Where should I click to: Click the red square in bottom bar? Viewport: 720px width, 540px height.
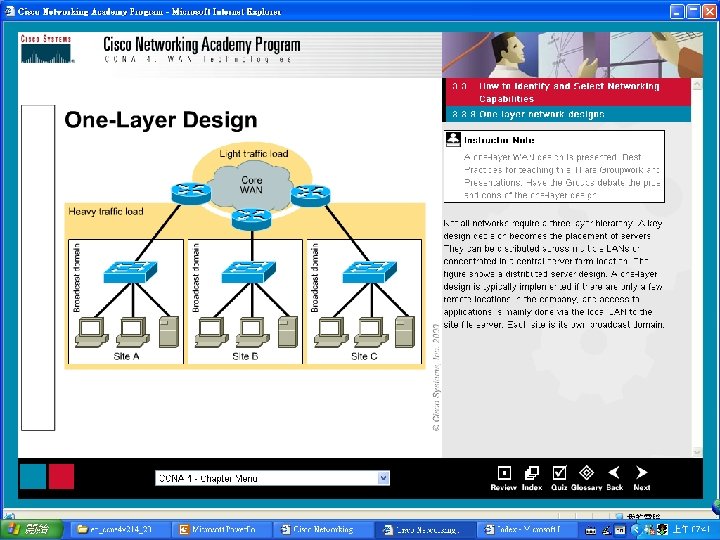pyautogui.click(x=61, y=477)
